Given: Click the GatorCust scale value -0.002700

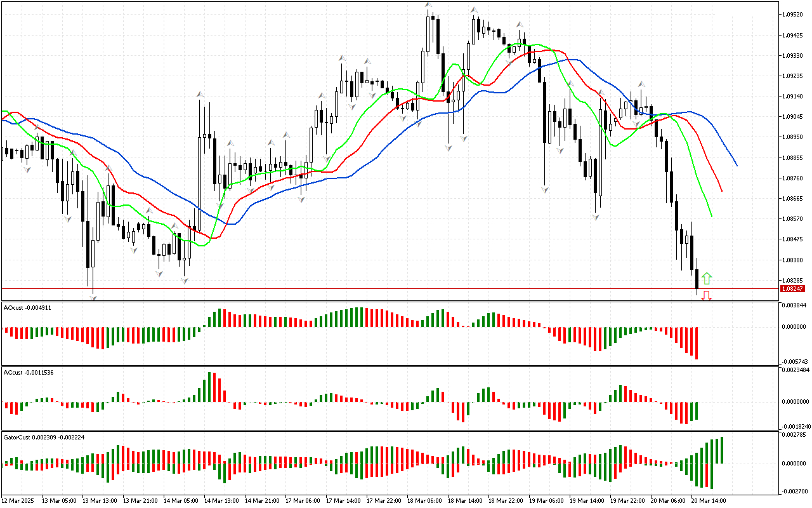Looking at the screenshot, I should click(x=795, y=491).
